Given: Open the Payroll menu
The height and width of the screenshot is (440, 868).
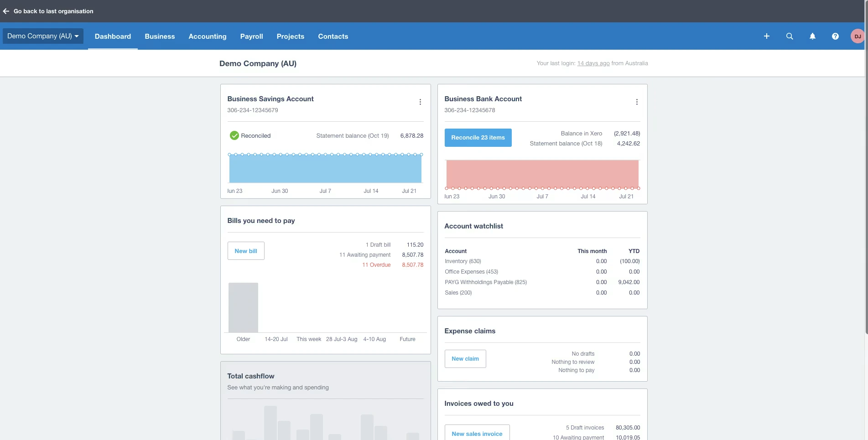Looking at the screenshot, I should click(252, 36).
